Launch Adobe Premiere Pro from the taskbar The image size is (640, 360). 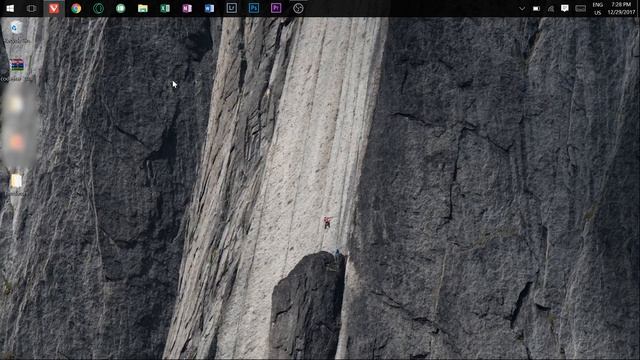pos(276,8)
